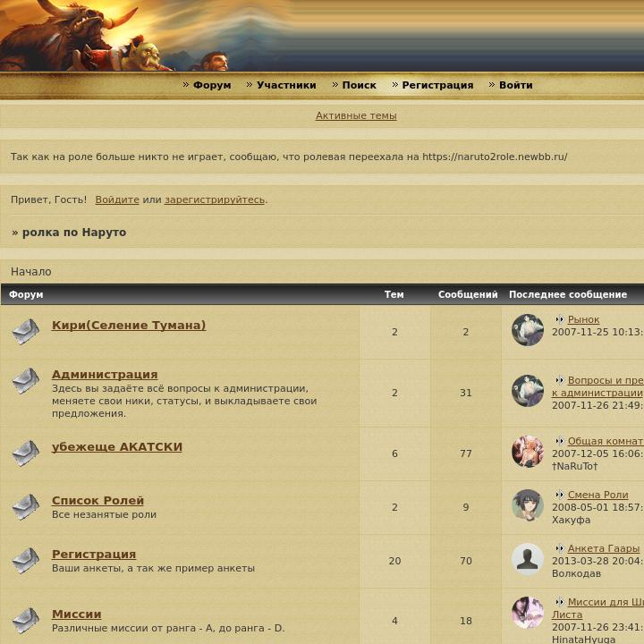This screenshot has width=644, height=644.
Task: Open the Войти menu item
Action: [515, 85]
